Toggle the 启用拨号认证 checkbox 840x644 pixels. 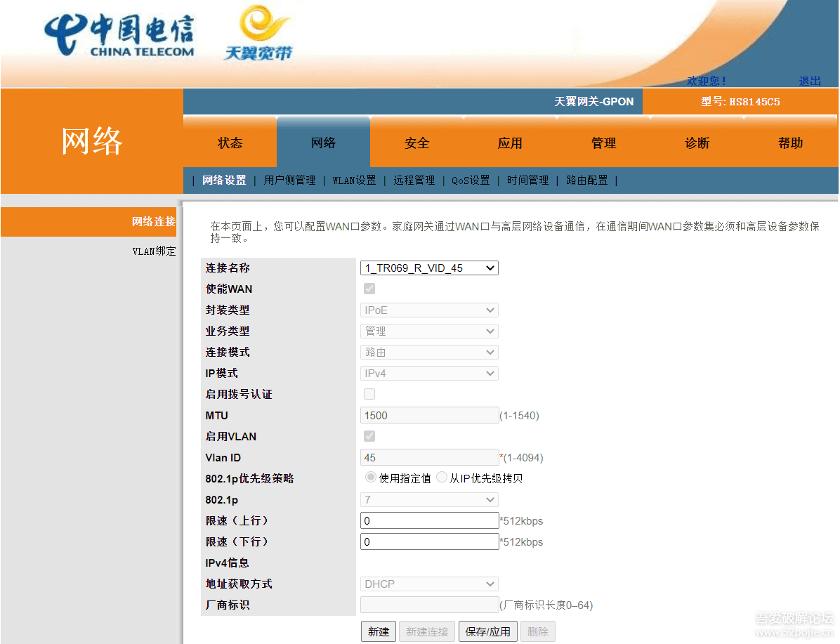click(x=369, y=394)
